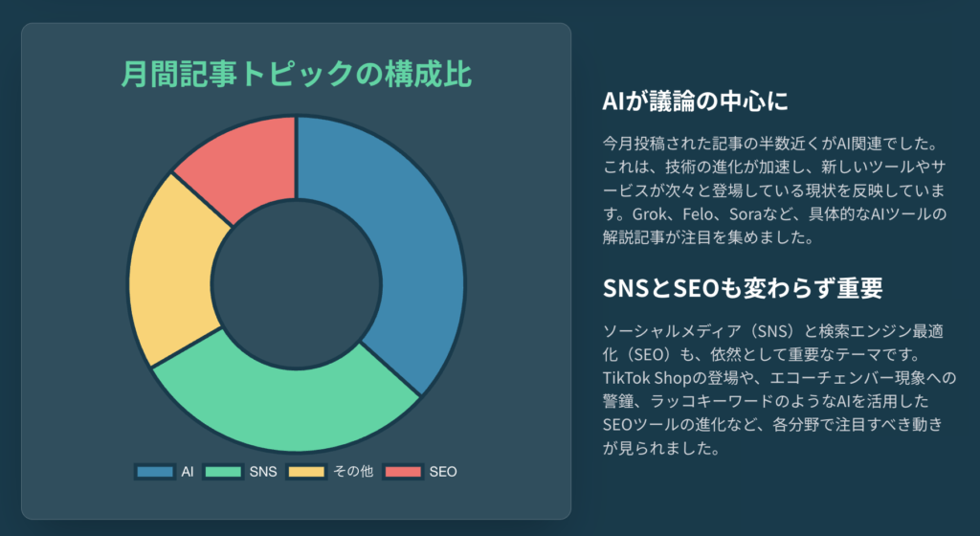Toggle the AI legend label
980x536 pixels.
[188, 472]
